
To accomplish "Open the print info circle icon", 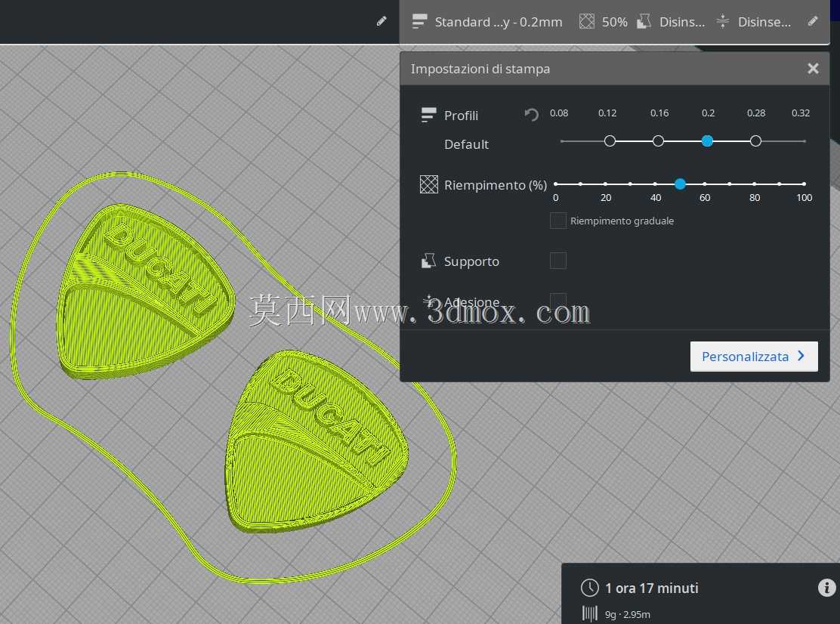I will point(826,588).
